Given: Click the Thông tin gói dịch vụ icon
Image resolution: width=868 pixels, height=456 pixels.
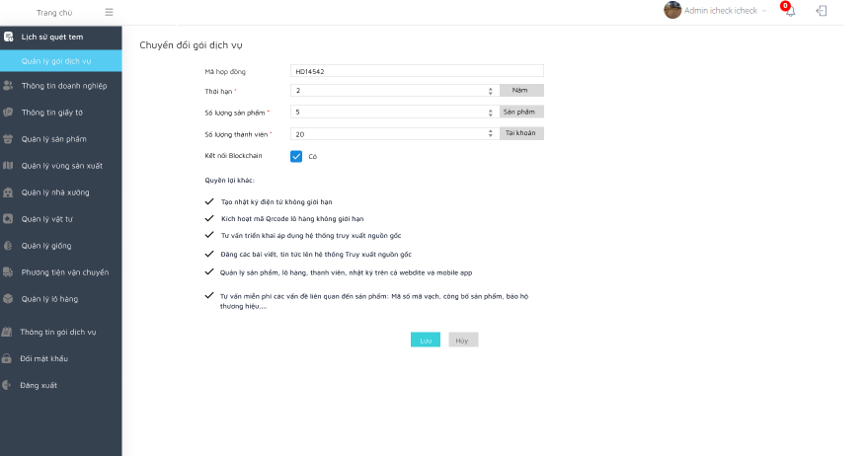Looking at the screenshot, I should pyautogui.click(x=7, y=332).
